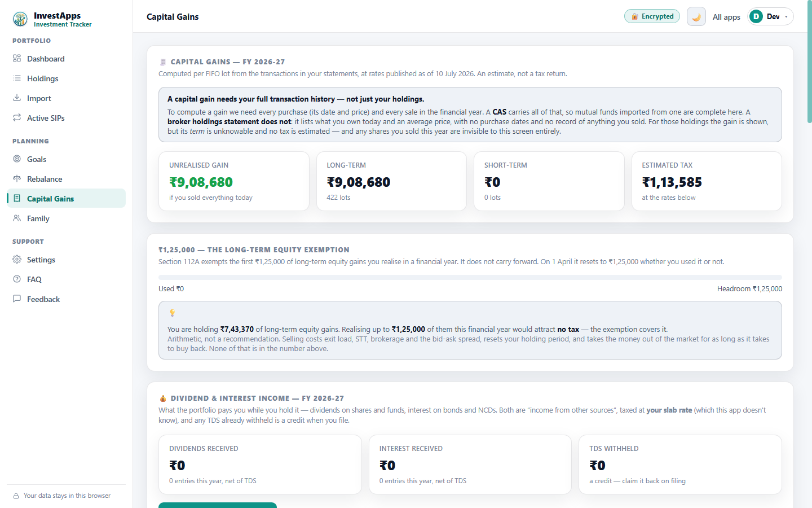Viewport: 812px width, 508px height.
Task: Navigate to Goals
Action: (66, 159)
